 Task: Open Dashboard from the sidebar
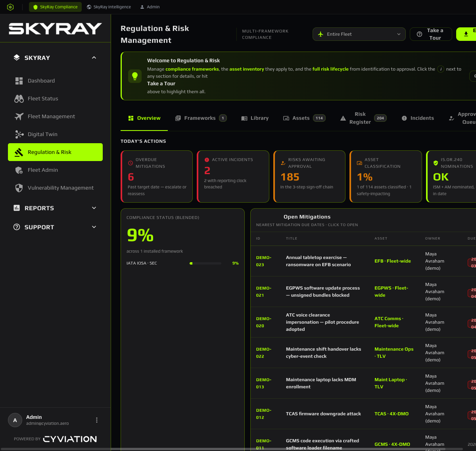click(55, 81)
